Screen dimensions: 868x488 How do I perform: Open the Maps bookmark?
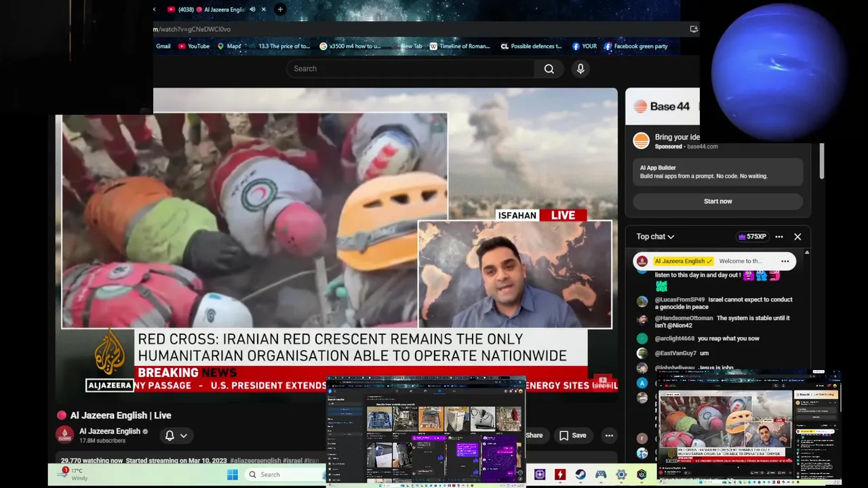click(229, 46)
